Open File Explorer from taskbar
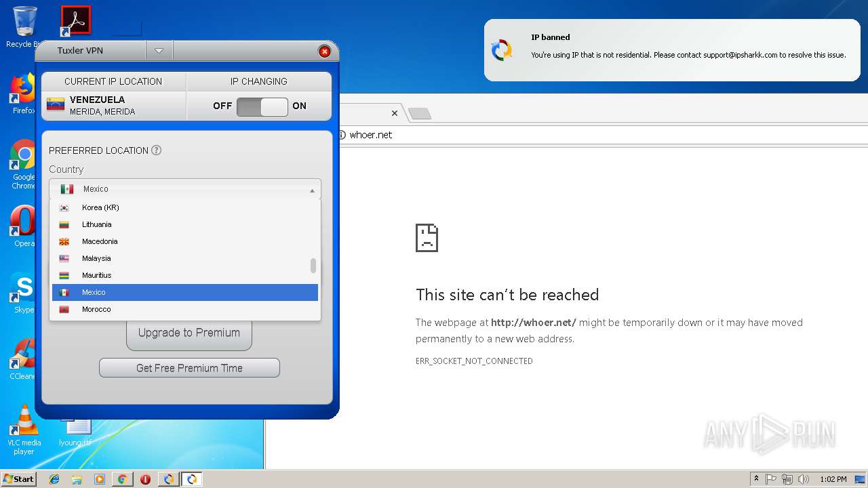The width and height of the screenshot is (868, 488). (77, 479)
